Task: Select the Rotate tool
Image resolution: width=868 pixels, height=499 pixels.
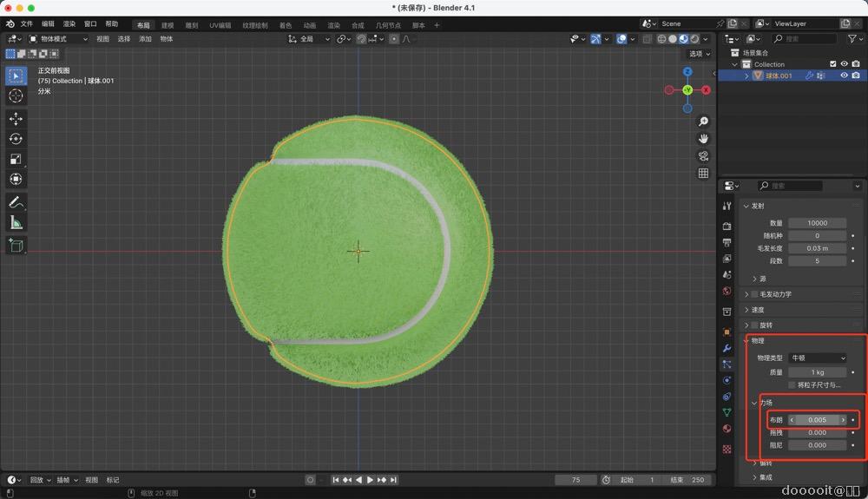Action: click(16, 139)
